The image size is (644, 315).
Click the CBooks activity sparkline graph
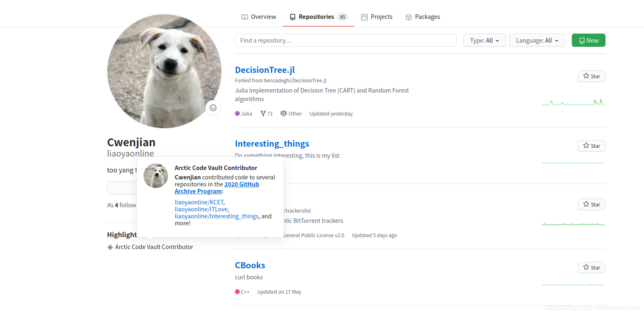573,284
